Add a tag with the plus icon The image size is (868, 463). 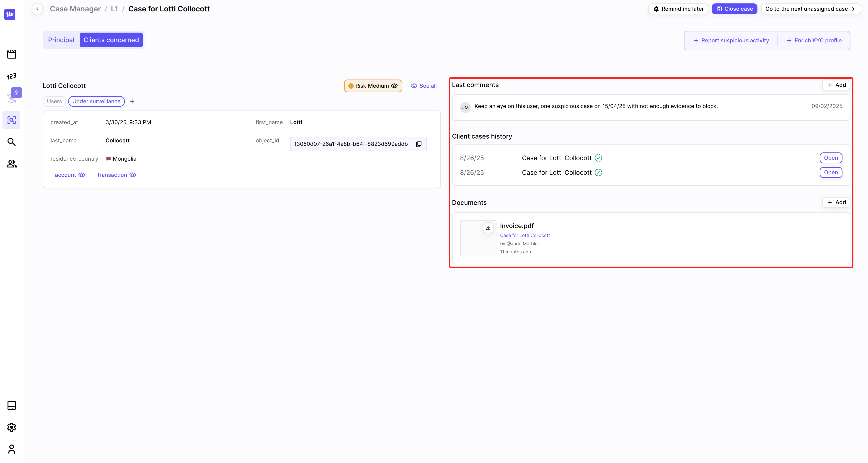pos(132,101)
